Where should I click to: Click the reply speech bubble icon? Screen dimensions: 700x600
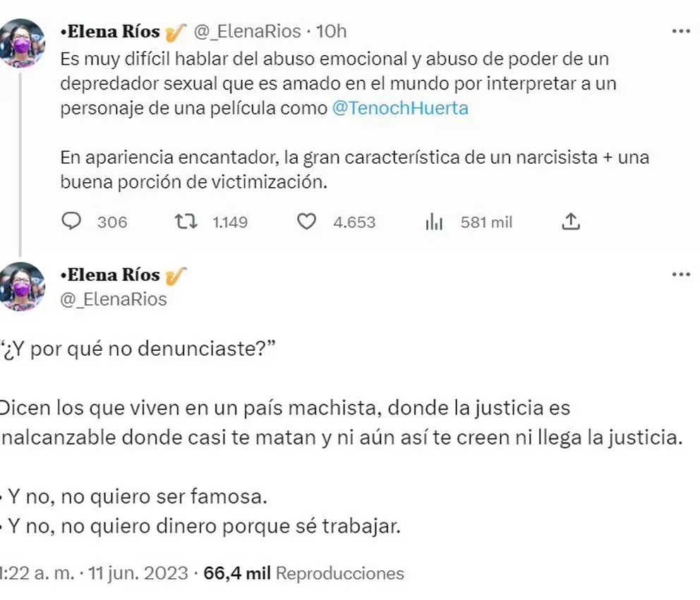point(73,222)
